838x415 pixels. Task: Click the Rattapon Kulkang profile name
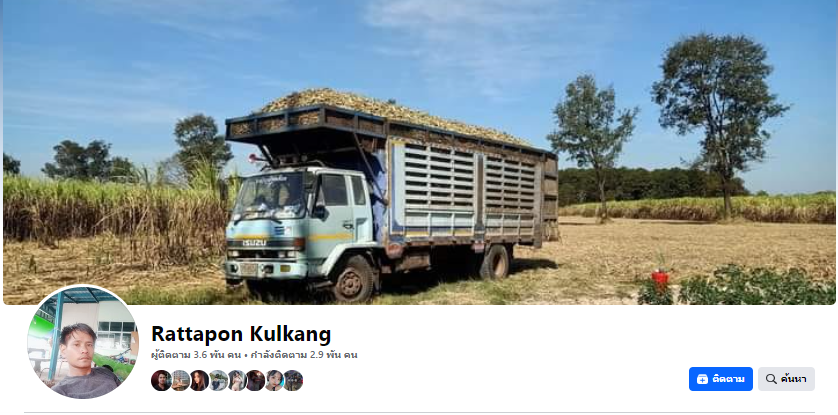point(241,334)
